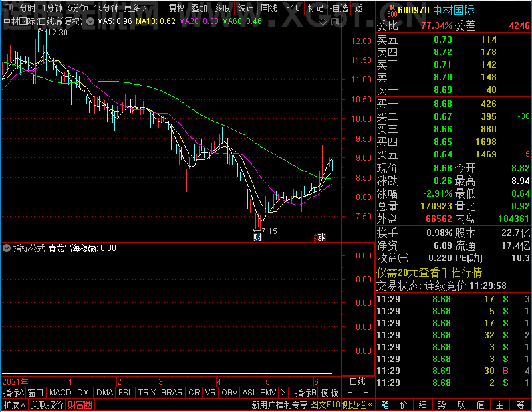Select the 1分钟 period
The height and width of the screenshot is (412, 532).
point(52,8)
